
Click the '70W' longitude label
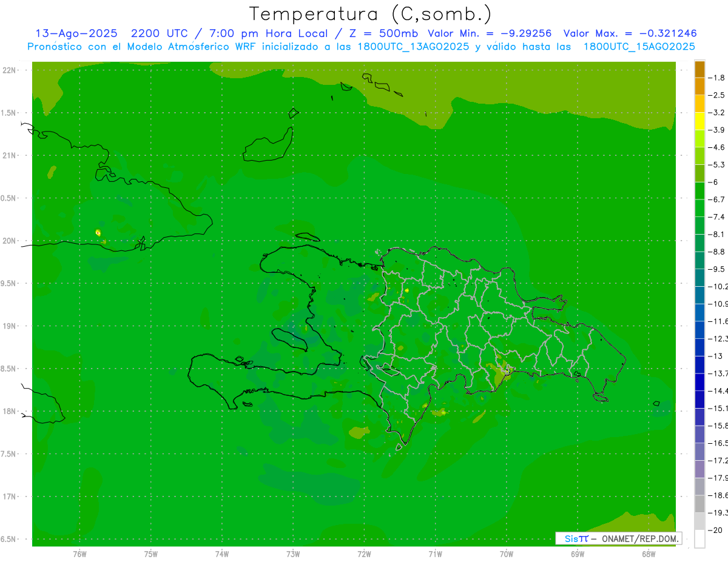506,554
